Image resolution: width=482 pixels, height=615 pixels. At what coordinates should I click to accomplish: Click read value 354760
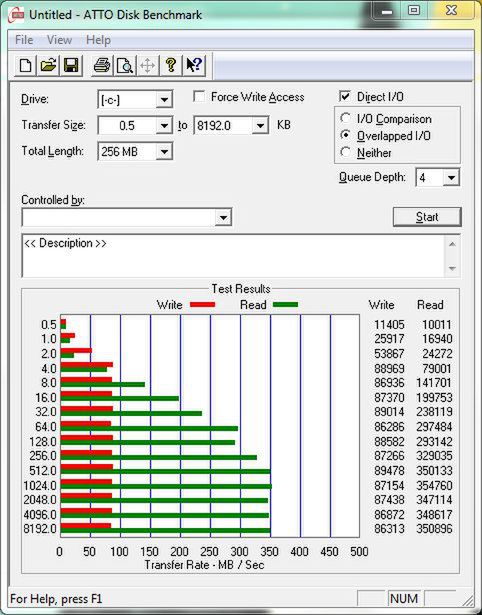pos(434,486)
